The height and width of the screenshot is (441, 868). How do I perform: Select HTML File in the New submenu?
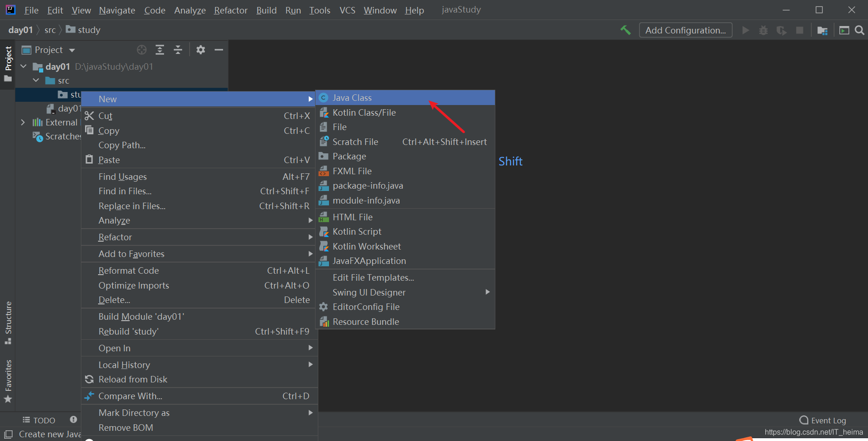[x=405, y=217]
